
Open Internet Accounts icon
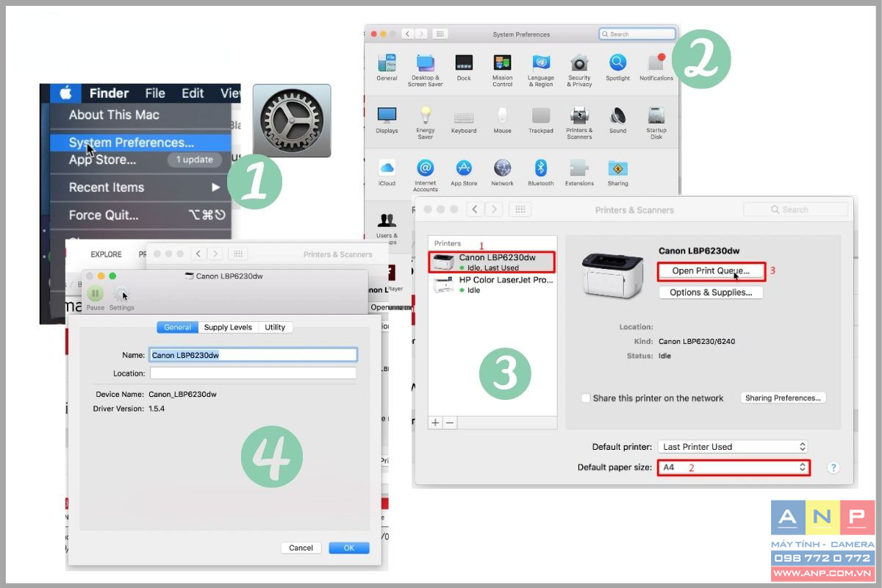pos(426,168)
